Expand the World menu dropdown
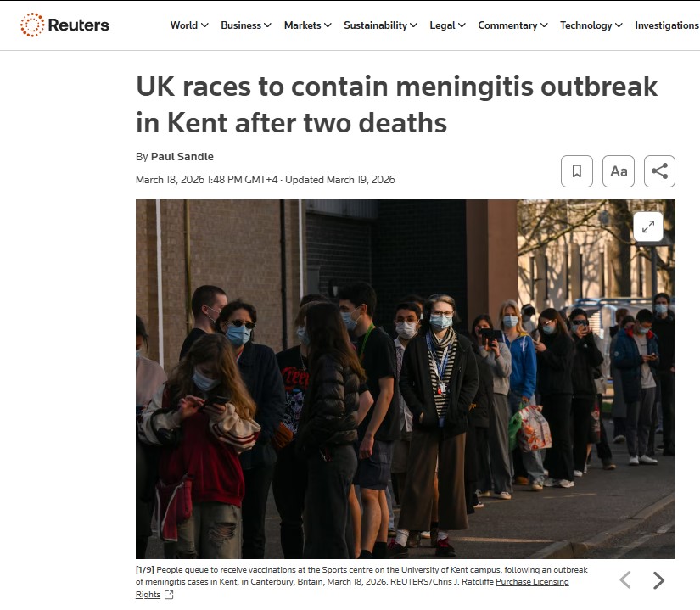This screenshot has height=610, width=700. click(x=189, y=25)
